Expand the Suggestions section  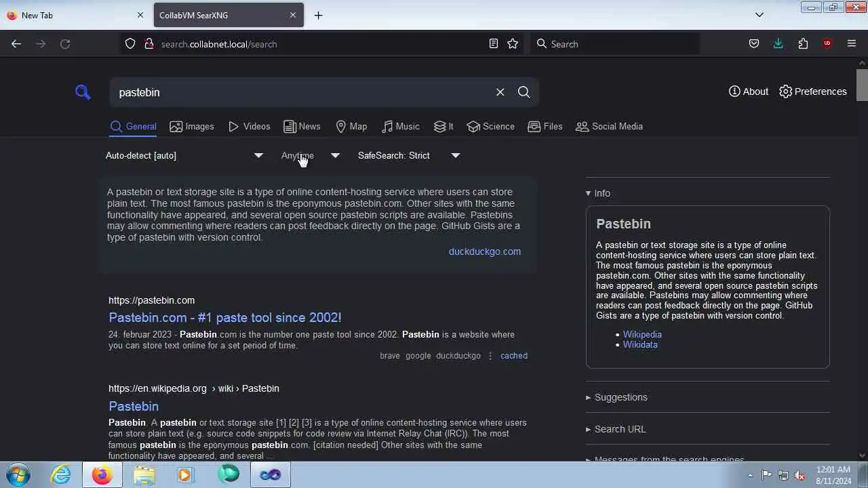pos(616,397)
